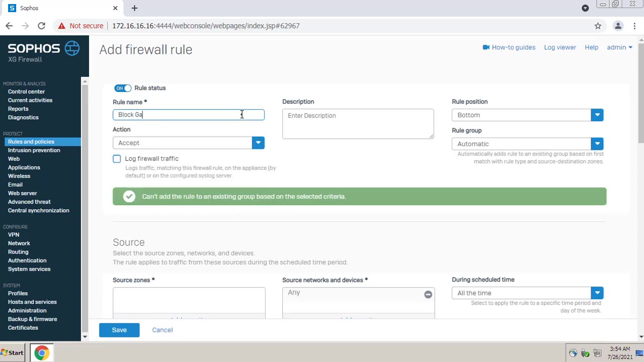Open the admin user dropdown

coord(619,47)
